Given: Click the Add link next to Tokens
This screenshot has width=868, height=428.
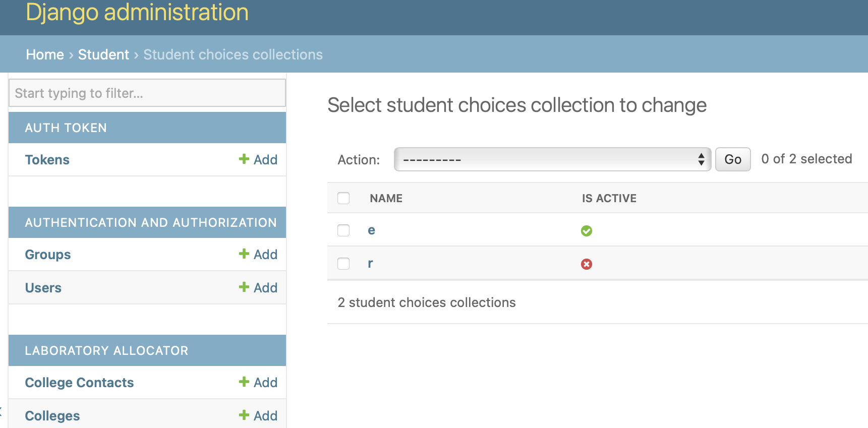Looking at the screenshot, I should click(258, 159).
